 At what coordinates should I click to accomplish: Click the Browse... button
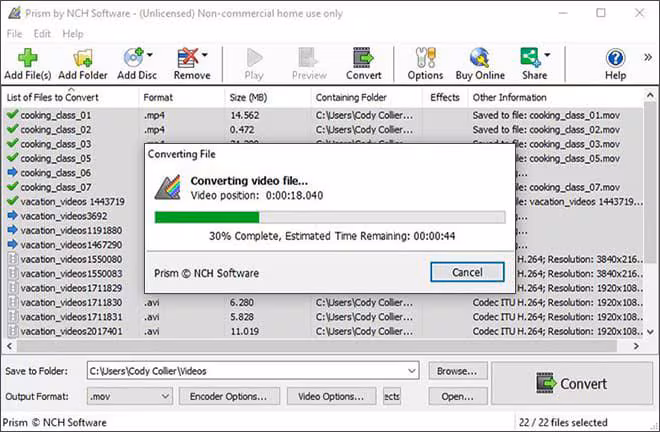click(458, 371)
